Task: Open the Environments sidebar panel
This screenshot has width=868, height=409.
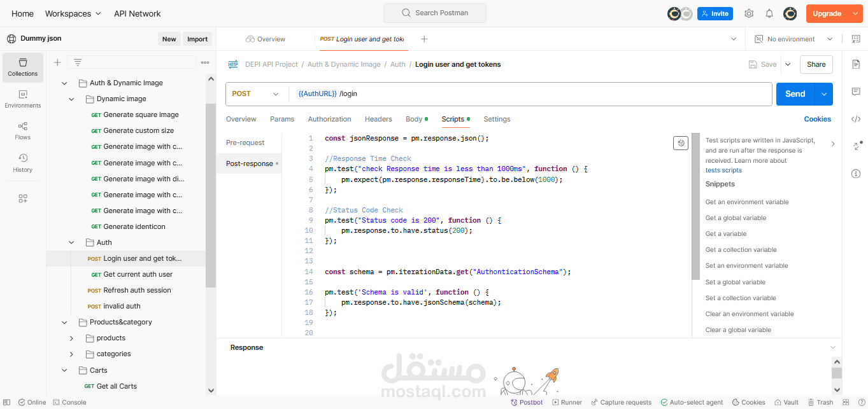Action: [x=23, y=99]
